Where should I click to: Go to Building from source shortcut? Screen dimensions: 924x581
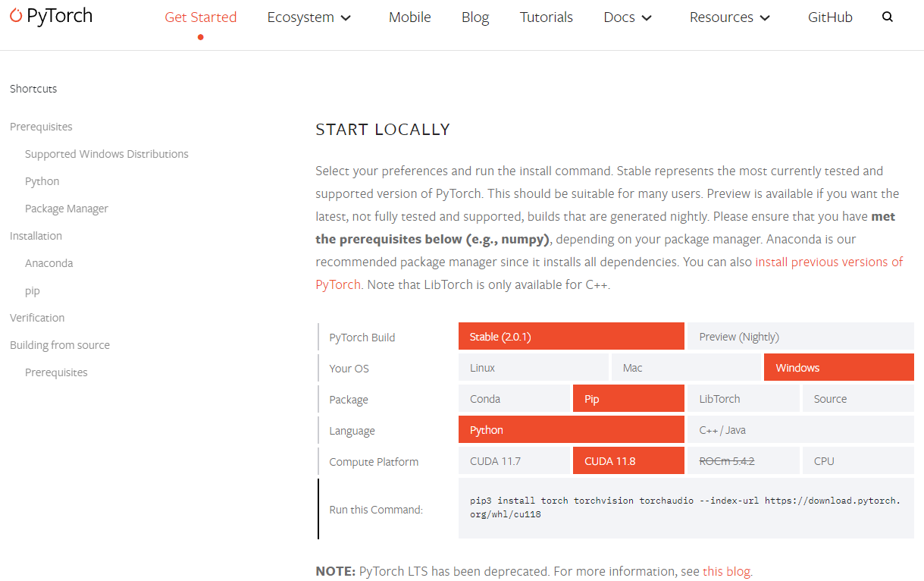pyautogui.click(x=60, y=345)
